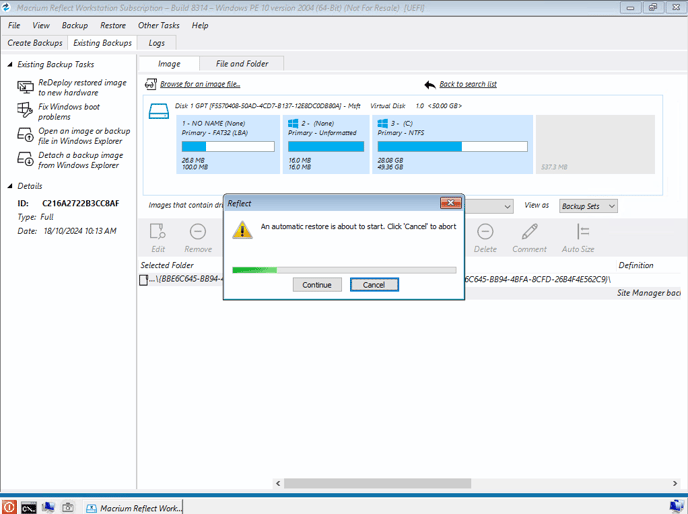The height and width of the screenshot is (514, 688).
Task: Click the 3 - (C) NTFS partition block
Action: [452, 144]
